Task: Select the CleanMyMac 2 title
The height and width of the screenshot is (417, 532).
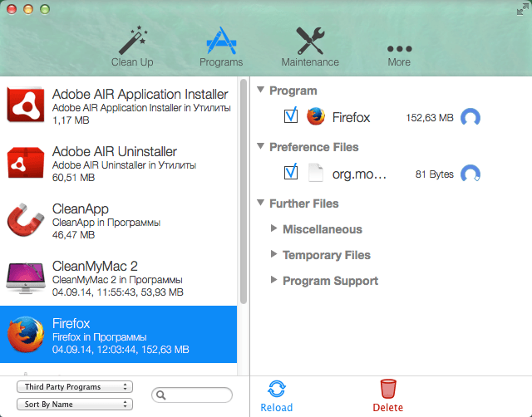Action: (x=95, y=266)
